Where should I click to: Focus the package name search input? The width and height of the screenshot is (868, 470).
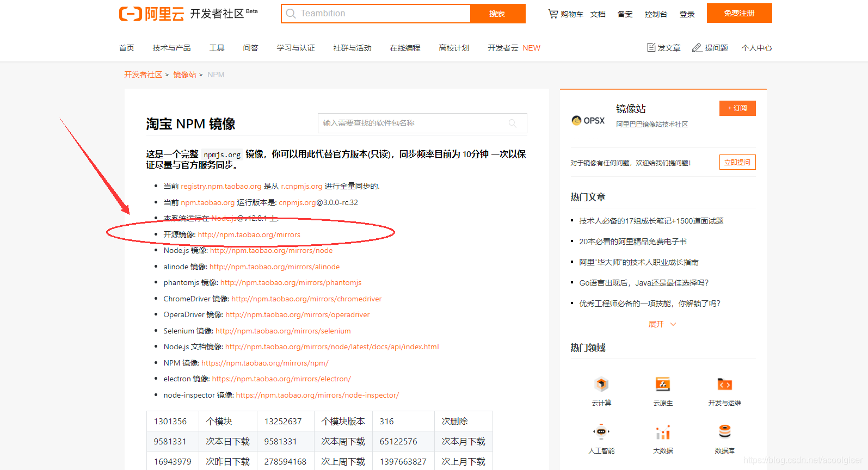point(422,123)
